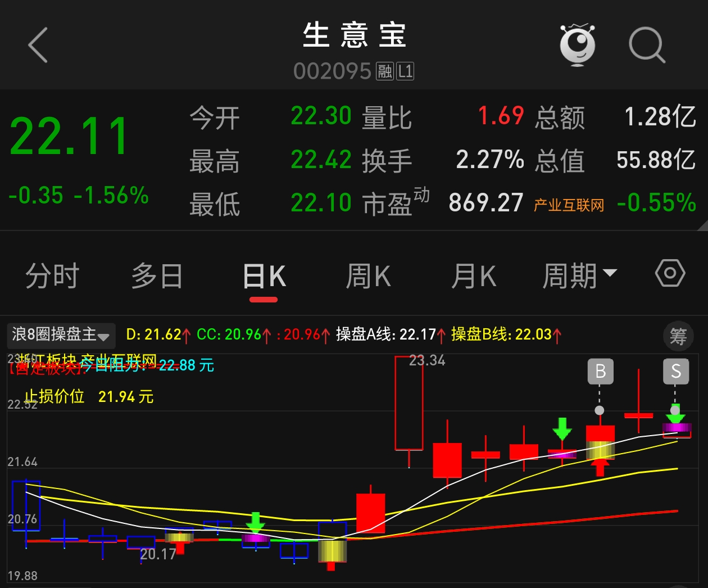This screenshot has height=588, width=708.
Task: Open chart settings hexagon gear icon
Action: tap(670, 274)
